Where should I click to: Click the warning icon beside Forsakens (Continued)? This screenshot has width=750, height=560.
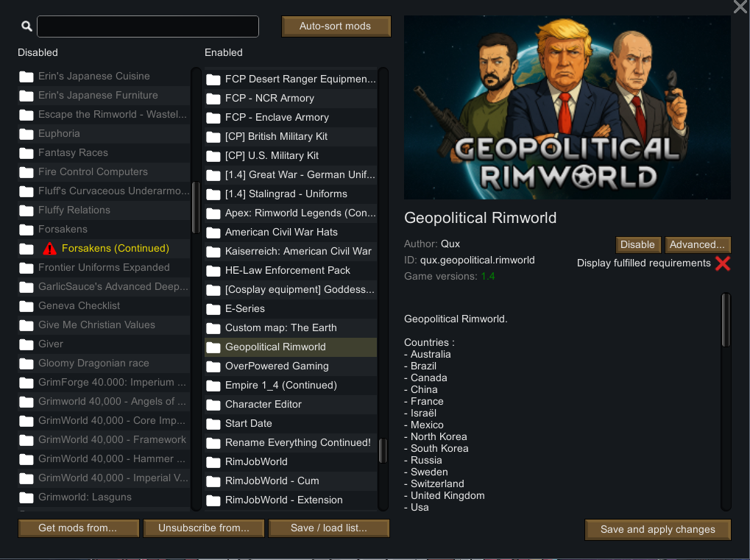(x=49, y=249)
